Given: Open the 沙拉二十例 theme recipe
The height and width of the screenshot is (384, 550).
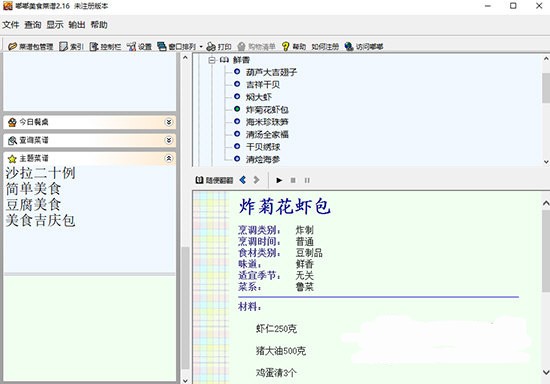Looking at the screenshot, I should [40, 173].
